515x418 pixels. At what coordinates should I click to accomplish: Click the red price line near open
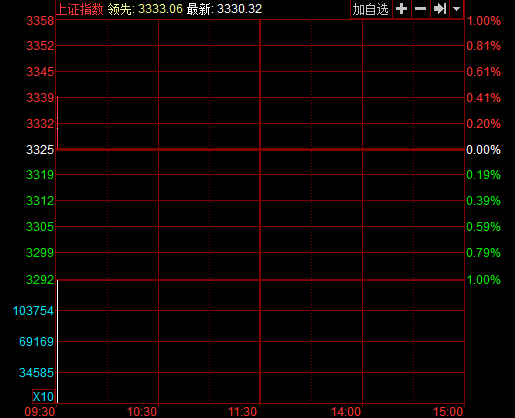pyautogui.click(x=57, y=122)
